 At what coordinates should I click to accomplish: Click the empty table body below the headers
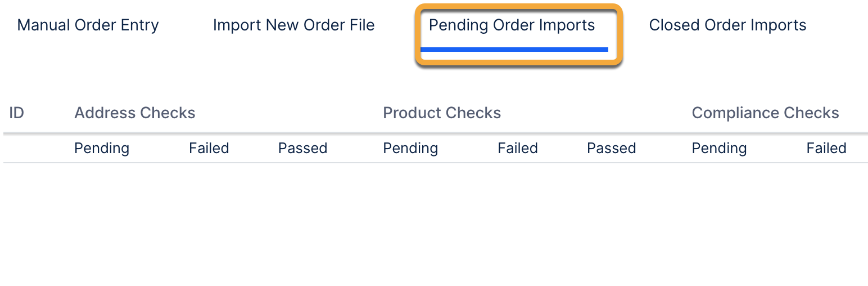(434, 225)
